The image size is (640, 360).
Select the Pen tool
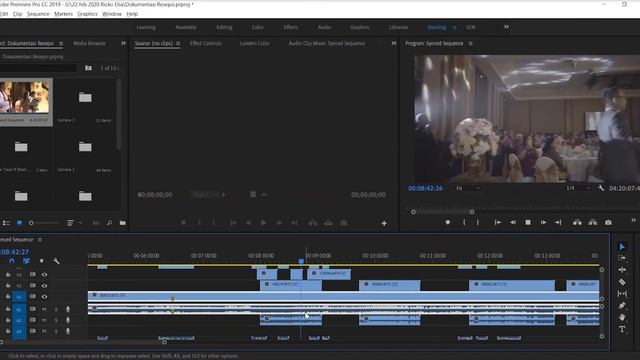click(622, 305)
